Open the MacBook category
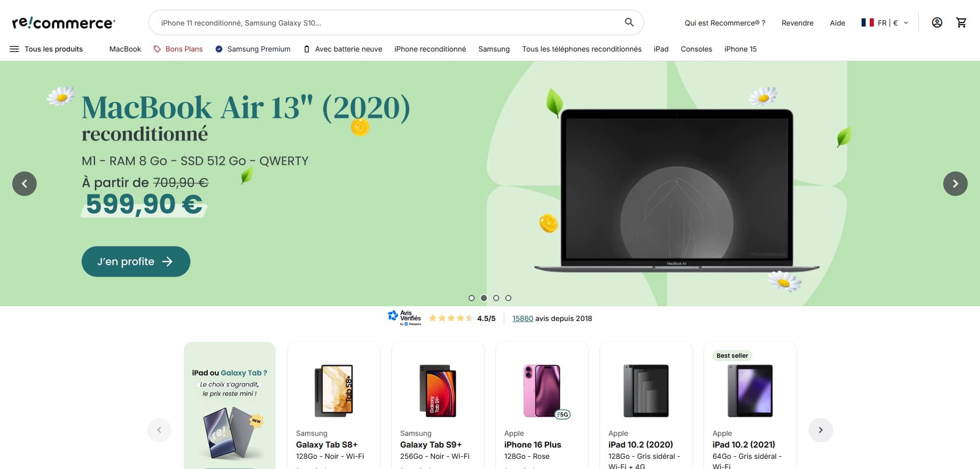Screen dimensions: 980x469 click(125, 49)
